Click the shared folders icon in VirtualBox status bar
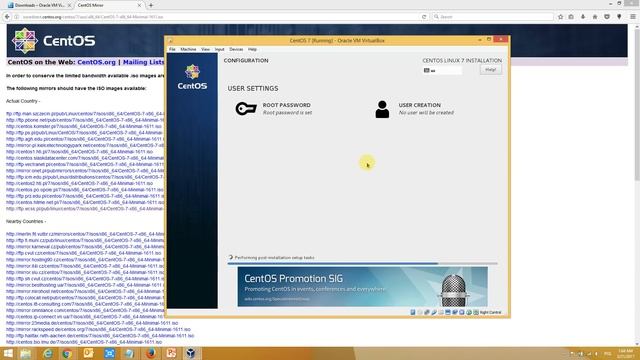 click(440, 312)
